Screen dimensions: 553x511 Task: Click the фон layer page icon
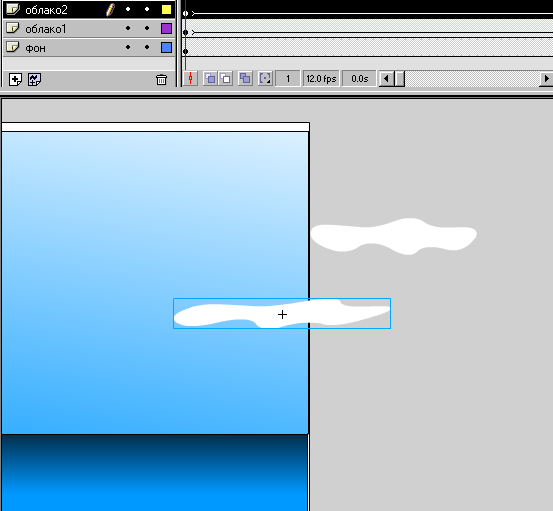pos(13,47)
